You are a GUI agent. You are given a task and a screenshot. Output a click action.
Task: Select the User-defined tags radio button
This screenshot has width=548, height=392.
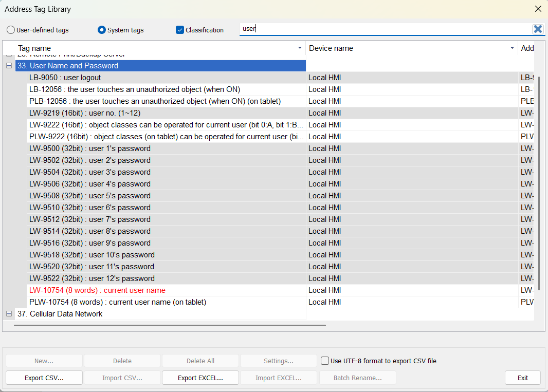click(x=11, y=30)
